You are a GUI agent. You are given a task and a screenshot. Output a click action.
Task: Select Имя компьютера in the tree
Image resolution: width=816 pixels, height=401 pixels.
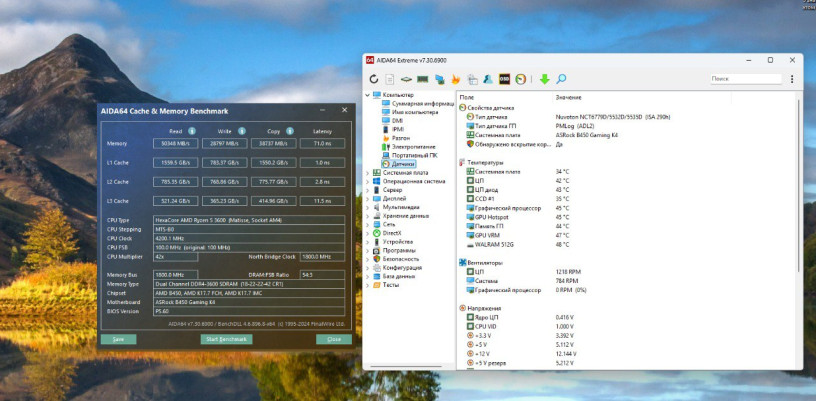(x=410, y=112)
